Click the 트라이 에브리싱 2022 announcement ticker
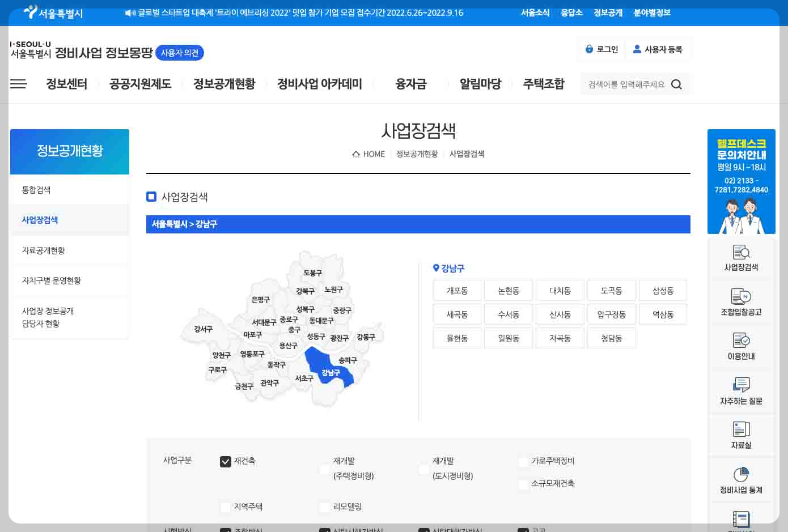The width and height of the screenshot is (788, 532). coord(300,12)
